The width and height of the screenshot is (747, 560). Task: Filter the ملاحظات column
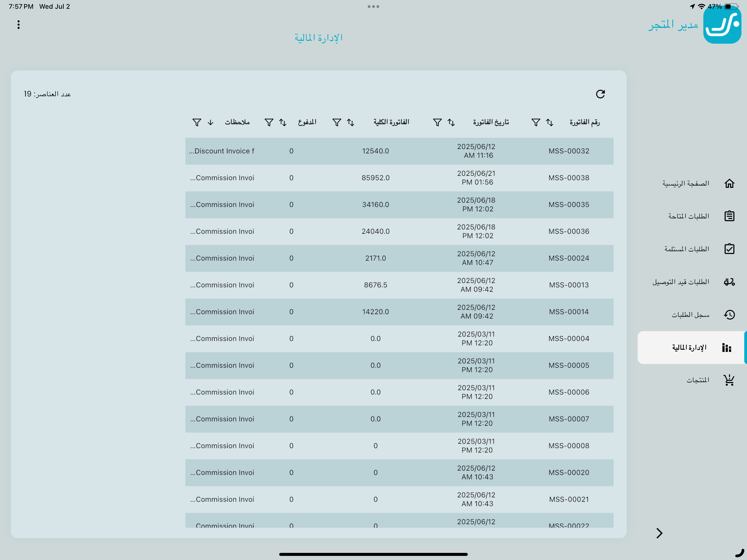click(197, 122)
